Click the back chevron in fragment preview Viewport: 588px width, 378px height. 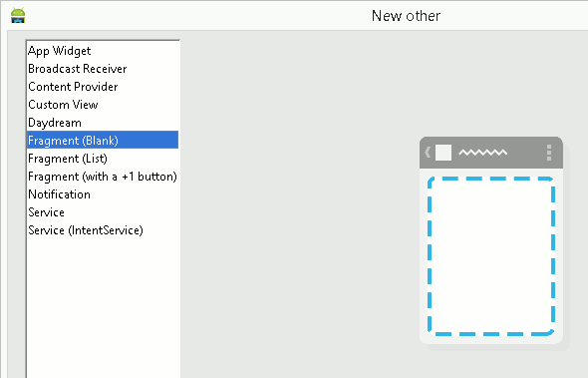[428, 153]
